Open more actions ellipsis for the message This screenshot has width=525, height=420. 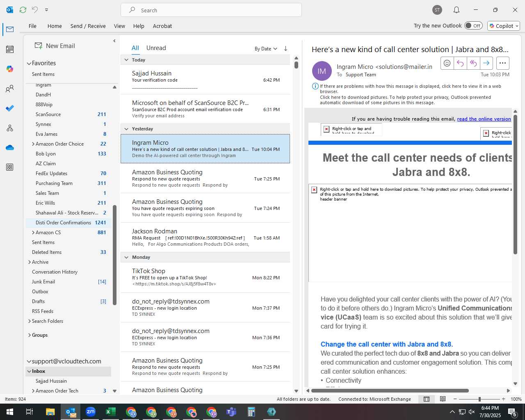(x=503, y=63)
